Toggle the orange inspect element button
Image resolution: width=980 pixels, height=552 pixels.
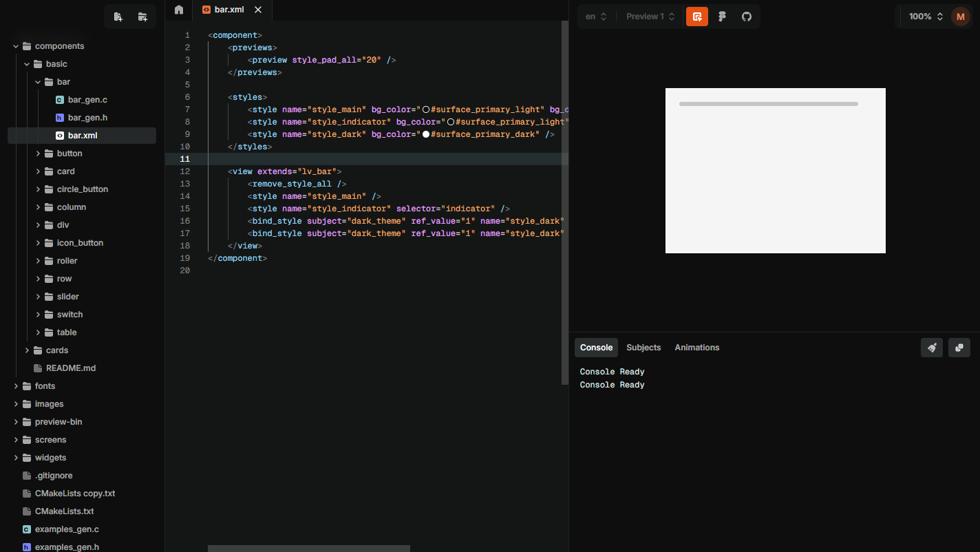click(697, 17)
